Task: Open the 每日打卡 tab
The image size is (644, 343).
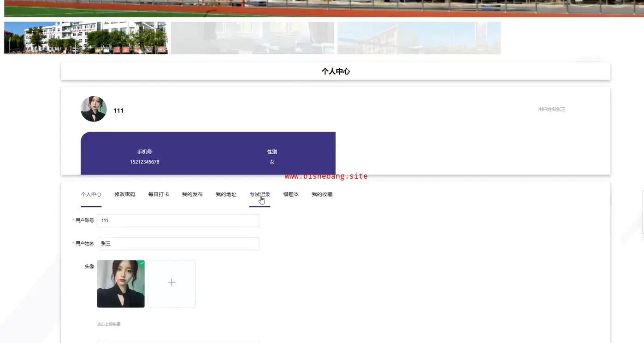Action: [x=158, y=194]
